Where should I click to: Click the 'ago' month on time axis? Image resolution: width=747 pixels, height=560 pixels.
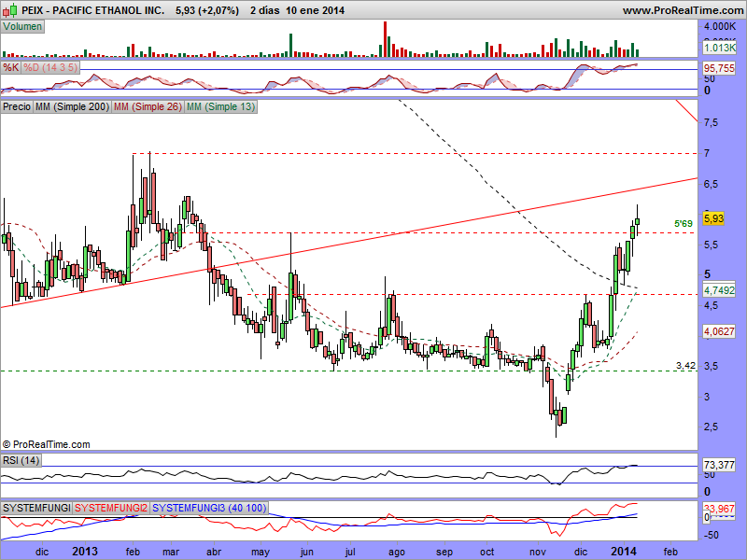coord(396,553)
